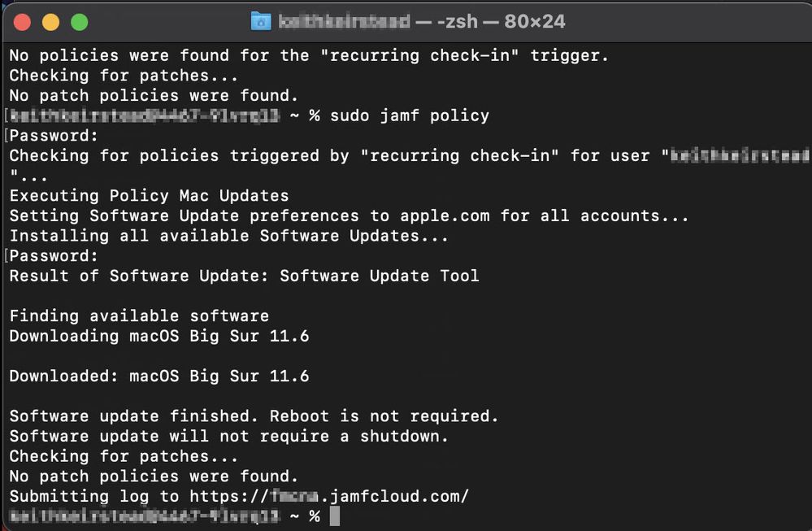Click 'apple.com' in the Software Update preferences line
The width and height of the screenshot is (812, 531).
click(445, 215)
